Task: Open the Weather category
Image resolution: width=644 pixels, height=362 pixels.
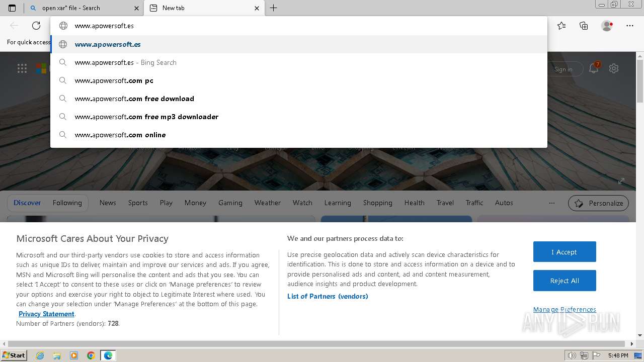Action: point(267,203)
